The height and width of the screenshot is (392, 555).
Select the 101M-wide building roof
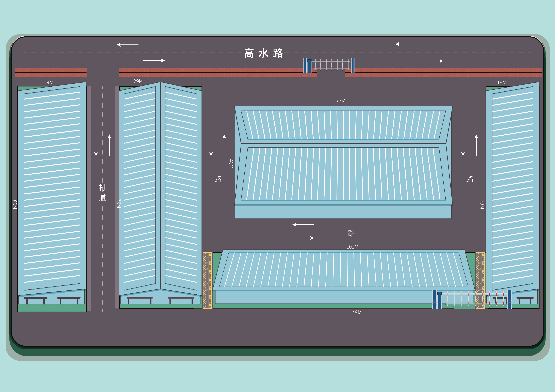pos(344,270)
